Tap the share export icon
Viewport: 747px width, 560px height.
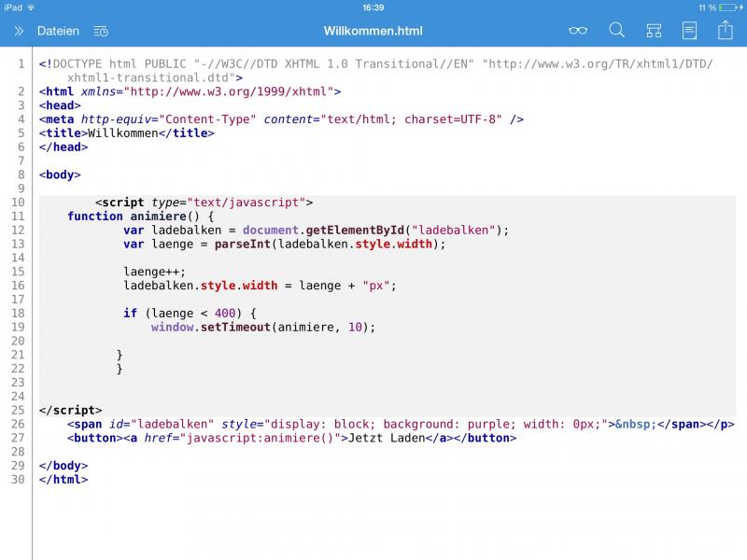point(725,31)
